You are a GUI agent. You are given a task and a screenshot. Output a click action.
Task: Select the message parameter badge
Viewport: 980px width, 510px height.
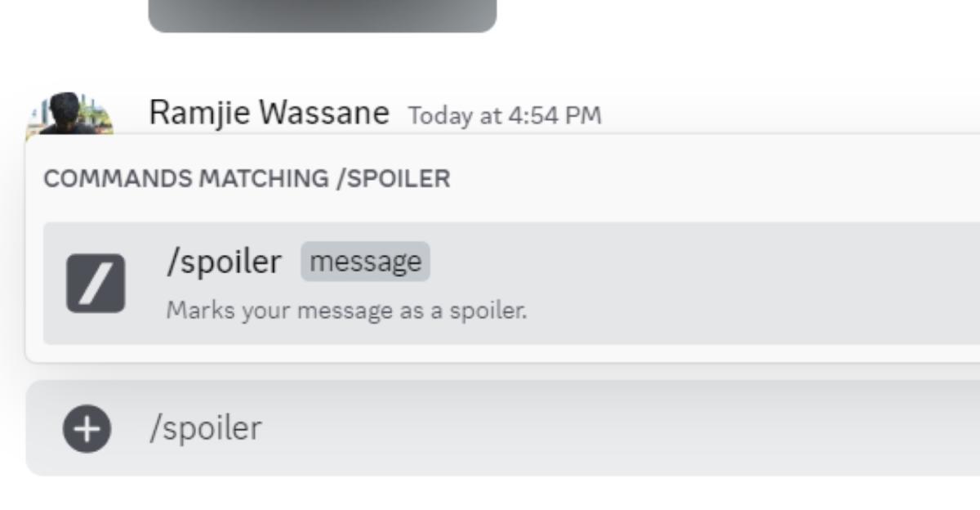(365, 261)
